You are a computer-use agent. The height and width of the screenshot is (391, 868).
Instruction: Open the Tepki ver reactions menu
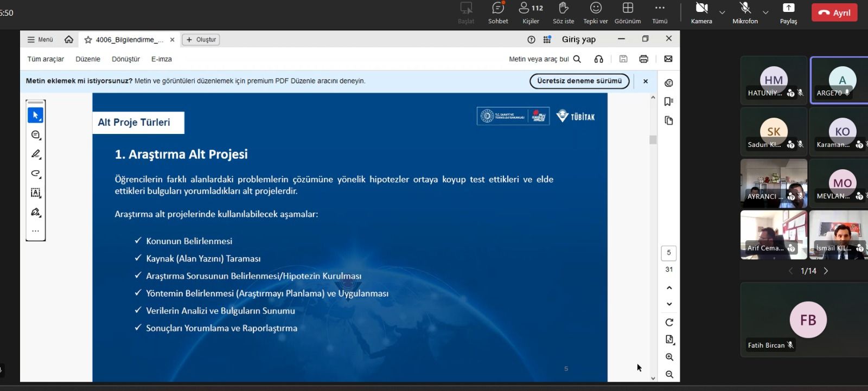[x=596, y=13]
